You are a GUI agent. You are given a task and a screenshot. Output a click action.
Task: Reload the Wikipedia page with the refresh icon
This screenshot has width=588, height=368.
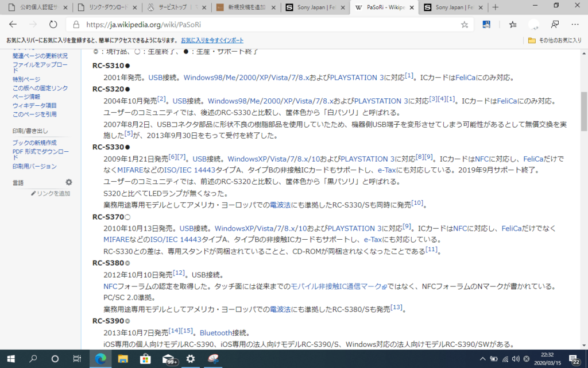(x=53, y=24)
